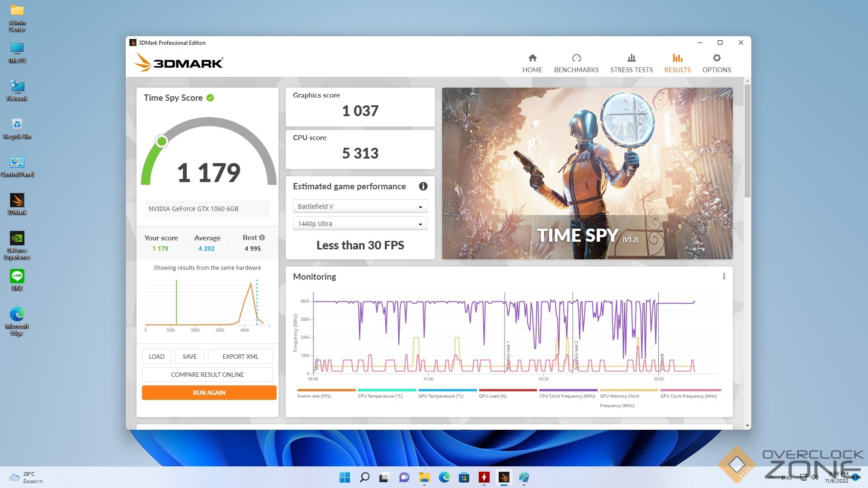
Task: Open Monitoring three-dot options menu
Action: click(x=723, y=277)
